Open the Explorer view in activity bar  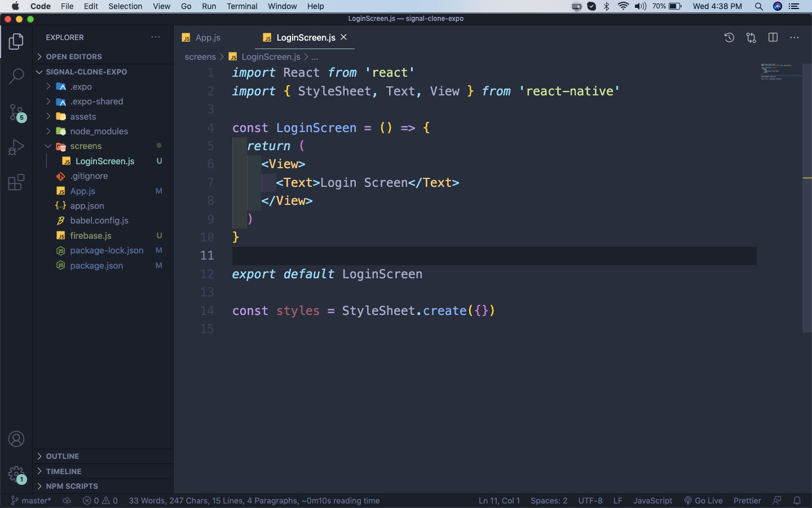(16, 41)
